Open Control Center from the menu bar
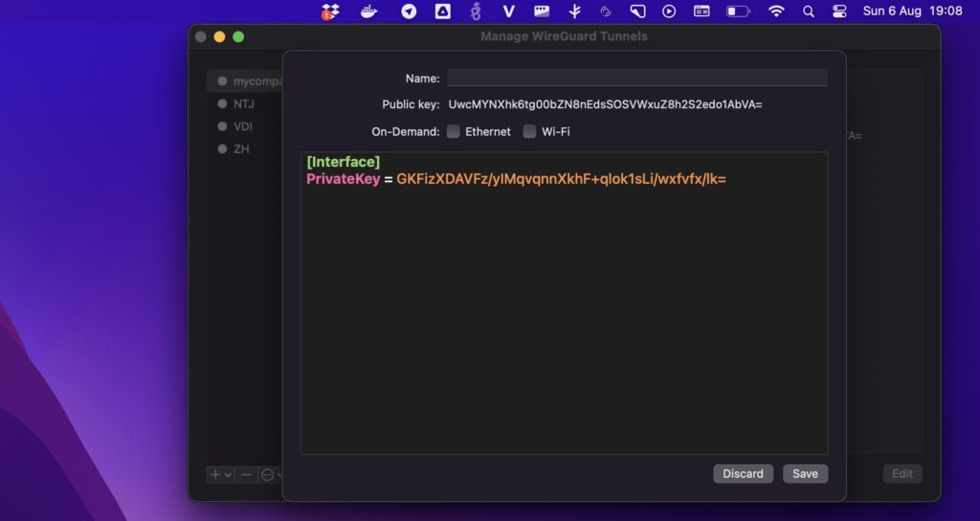Viewport: 980px width, 521px height. pos(839,11)
